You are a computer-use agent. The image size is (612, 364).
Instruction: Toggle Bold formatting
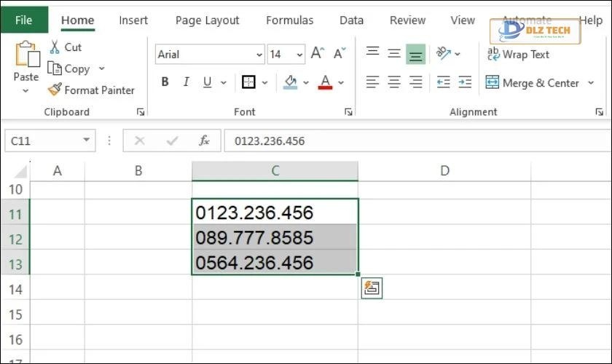(165, 82)
